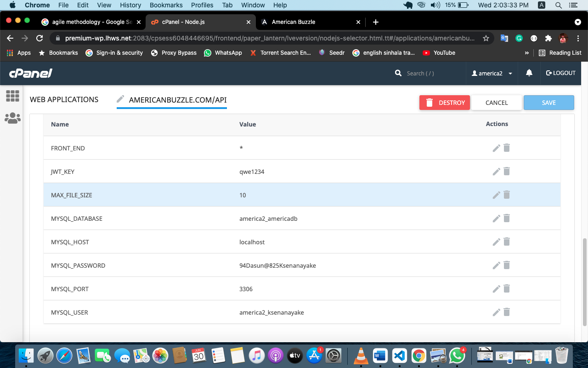
Task: Click the MAX_FILE_SIZE name cell
Action: 72,195
